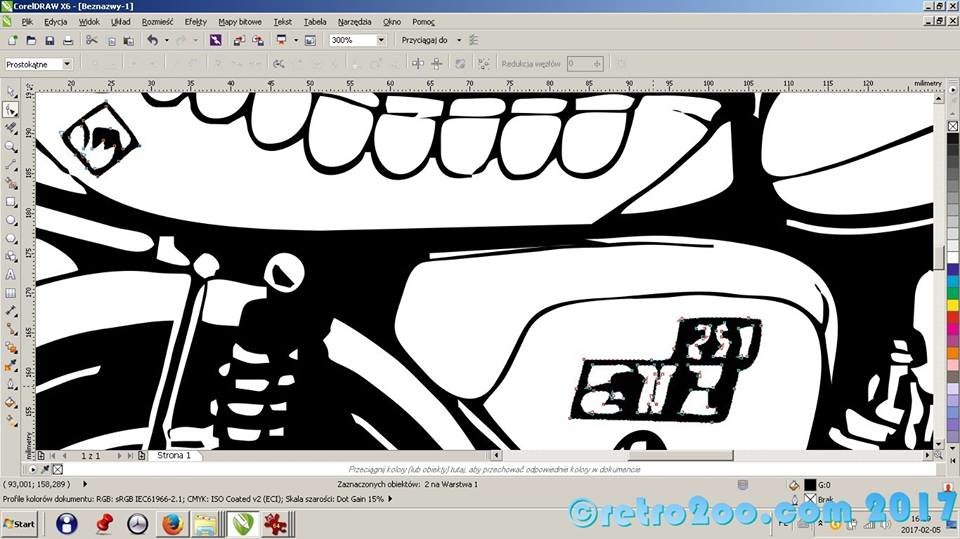Click the Undo arrow icon
960x539 pixels.
click(152, 40)
